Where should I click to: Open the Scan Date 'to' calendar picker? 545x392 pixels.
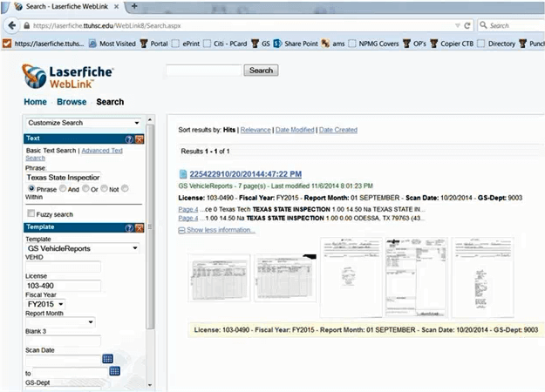pos(115,371)
